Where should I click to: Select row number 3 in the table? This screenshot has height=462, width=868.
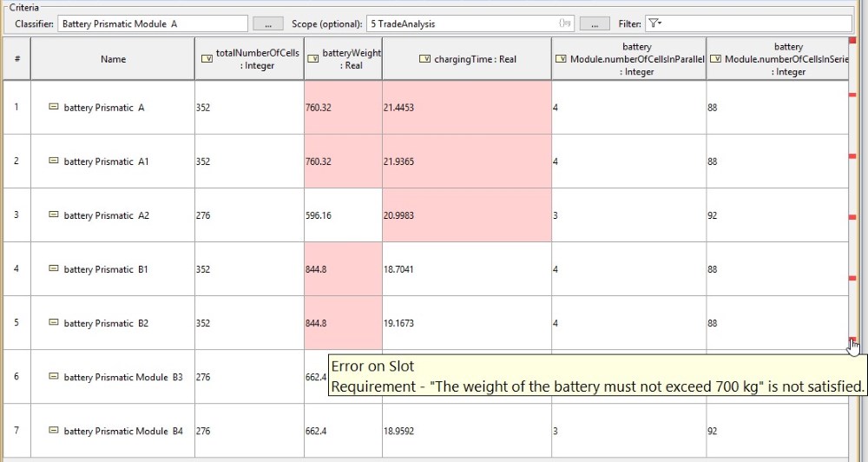tap(16, 215)
